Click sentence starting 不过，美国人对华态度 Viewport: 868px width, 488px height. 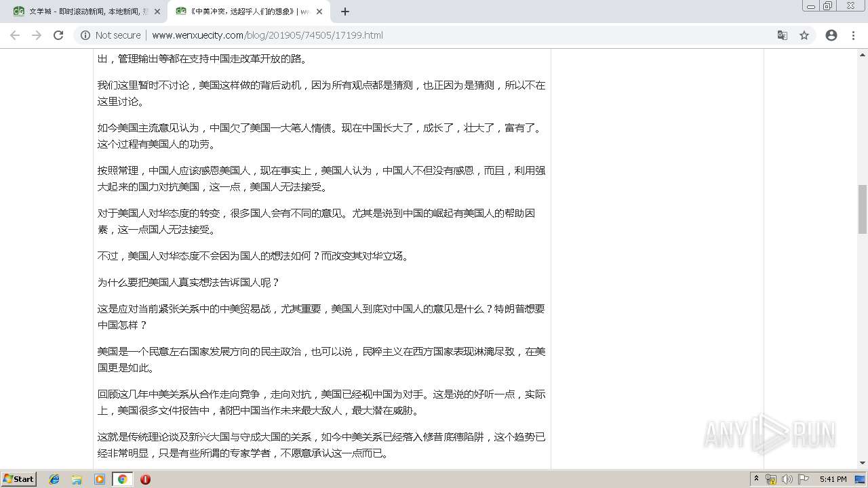254,256
